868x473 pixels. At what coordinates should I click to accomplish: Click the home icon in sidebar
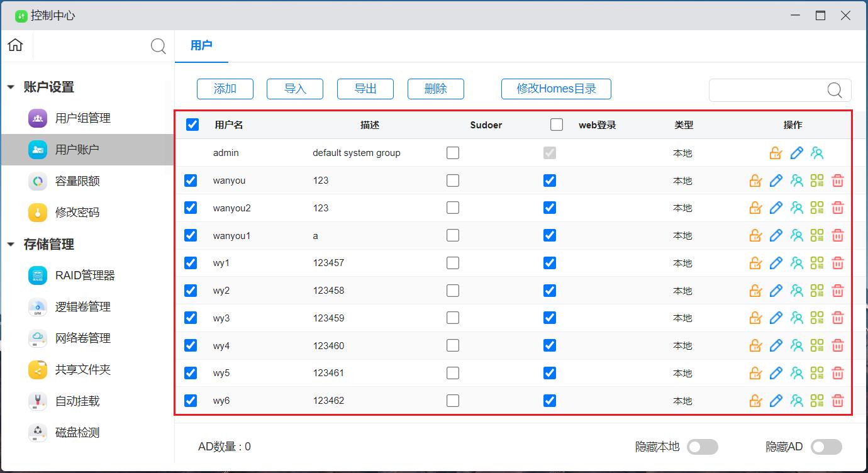click(x=15, y=45)
